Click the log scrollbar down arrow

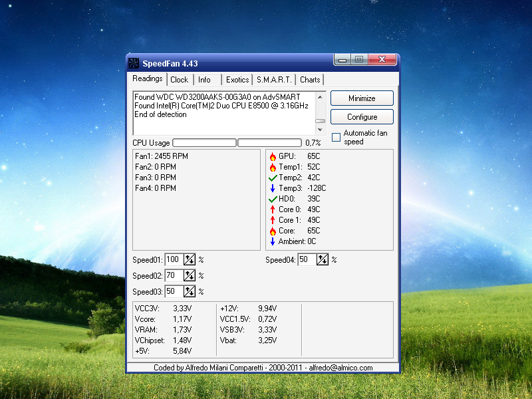click(320, 130)
